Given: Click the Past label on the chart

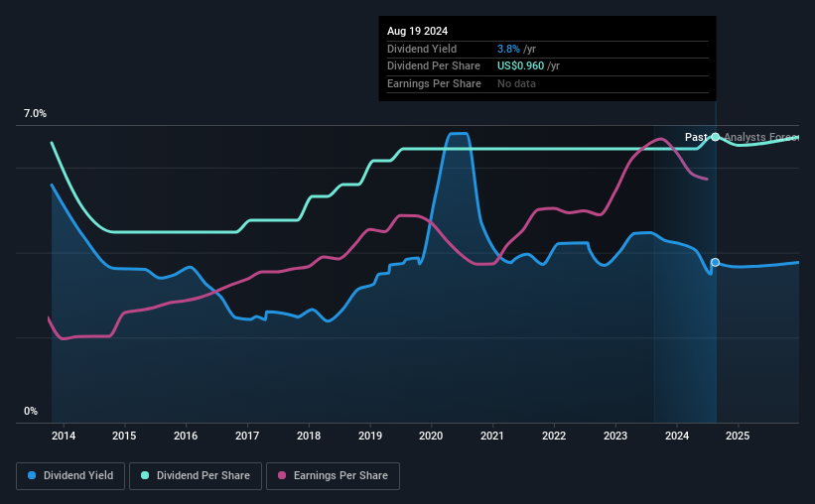Looking at the screenshot, I should [x=696, y=137].
